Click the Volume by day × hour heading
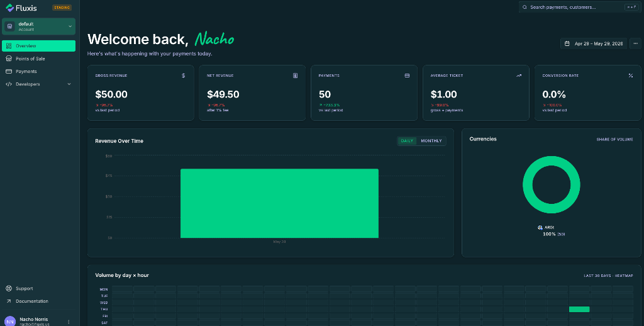Image resolution: width=644 pixels, height=326 pixels. 122,276
